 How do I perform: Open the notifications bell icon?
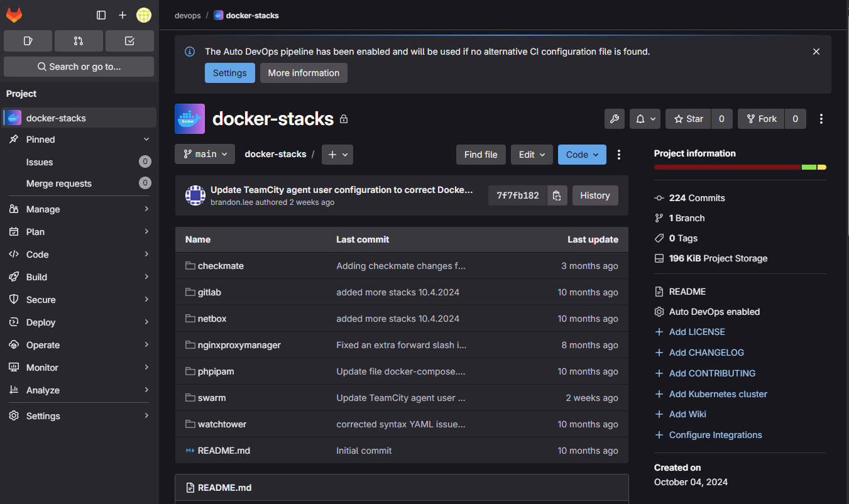[640, 118]
